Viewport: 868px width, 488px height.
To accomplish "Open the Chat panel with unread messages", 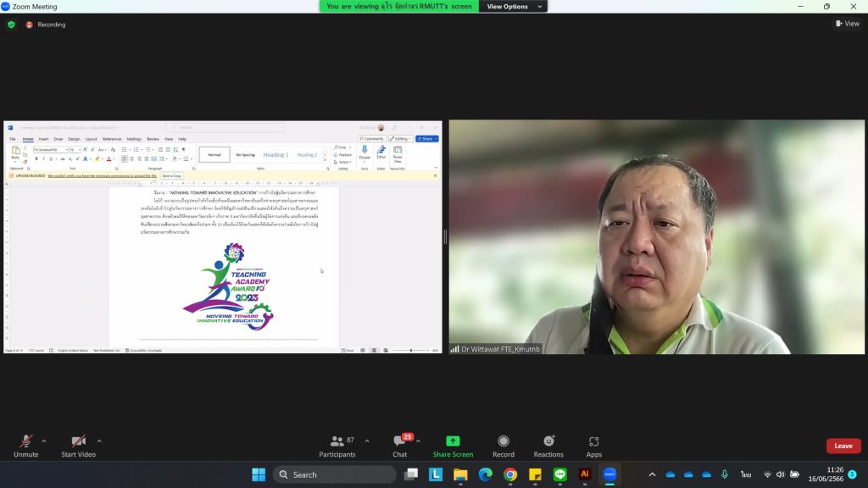I will 399,441.
